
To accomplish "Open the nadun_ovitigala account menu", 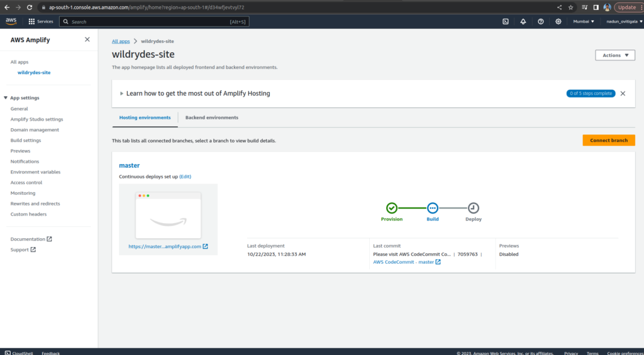I will [625, 21].
